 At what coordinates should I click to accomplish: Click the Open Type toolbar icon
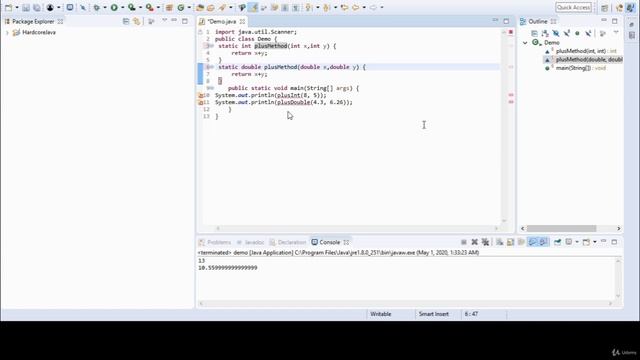pyautogui.click(x=200, y=7)
